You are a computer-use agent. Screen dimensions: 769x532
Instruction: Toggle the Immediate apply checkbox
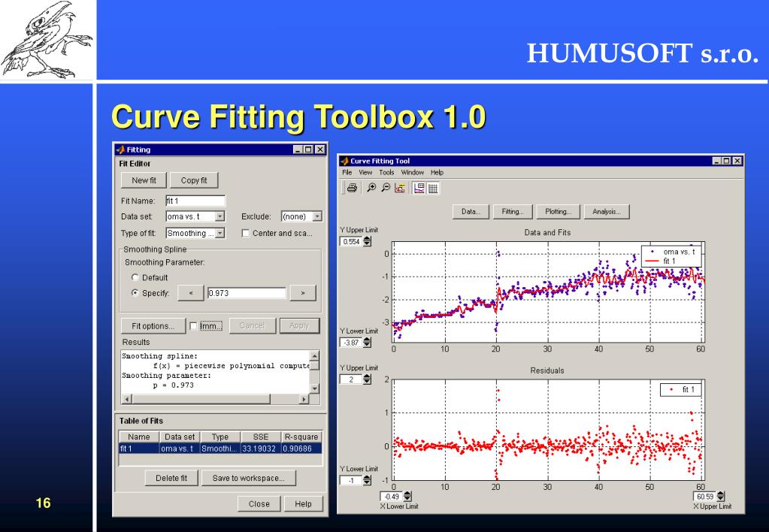point(193,326)
